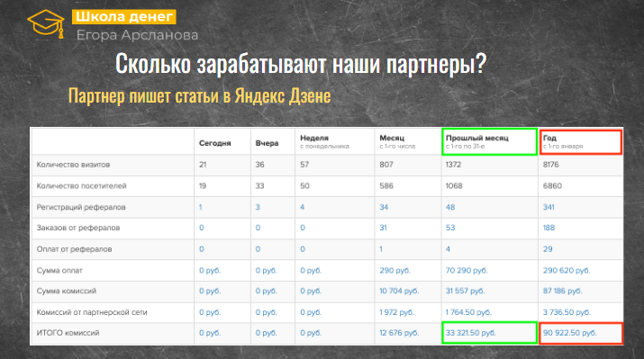This screenshot has width=644, height=359.
Task: Open referral registrations link "341" for the year
Action: (x=549, y=207)
